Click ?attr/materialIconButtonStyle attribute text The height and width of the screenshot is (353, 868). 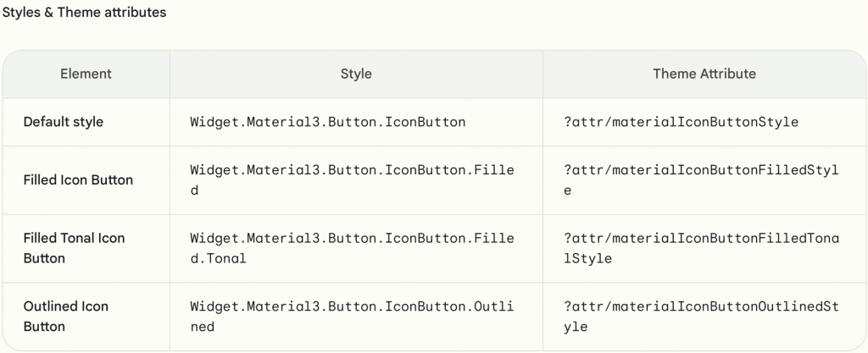point(681,122)
